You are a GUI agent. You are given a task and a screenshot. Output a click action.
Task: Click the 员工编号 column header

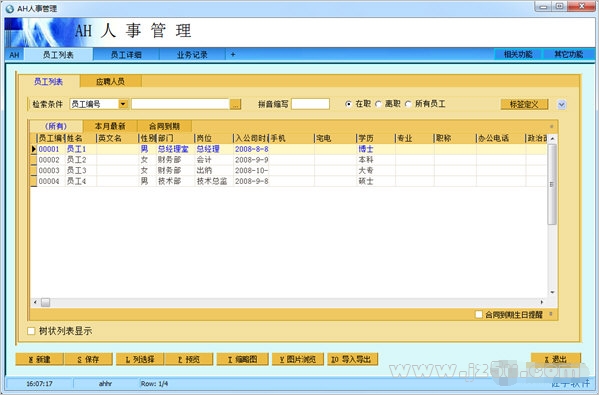coord(51,138)
